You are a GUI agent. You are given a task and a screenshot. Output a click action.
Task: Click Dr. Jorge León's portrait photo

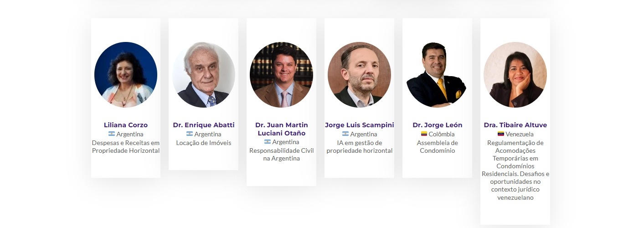point(437,75)
